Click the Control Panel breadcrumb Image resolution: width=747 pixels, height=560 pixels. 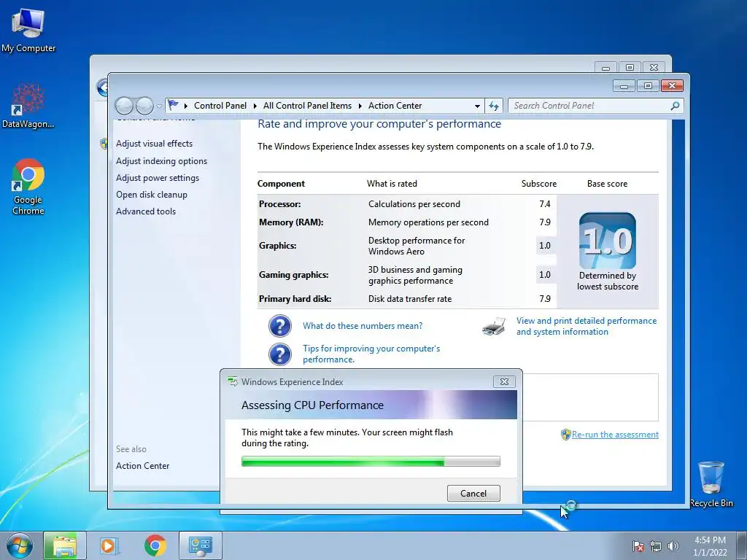[x=220, y=106]
